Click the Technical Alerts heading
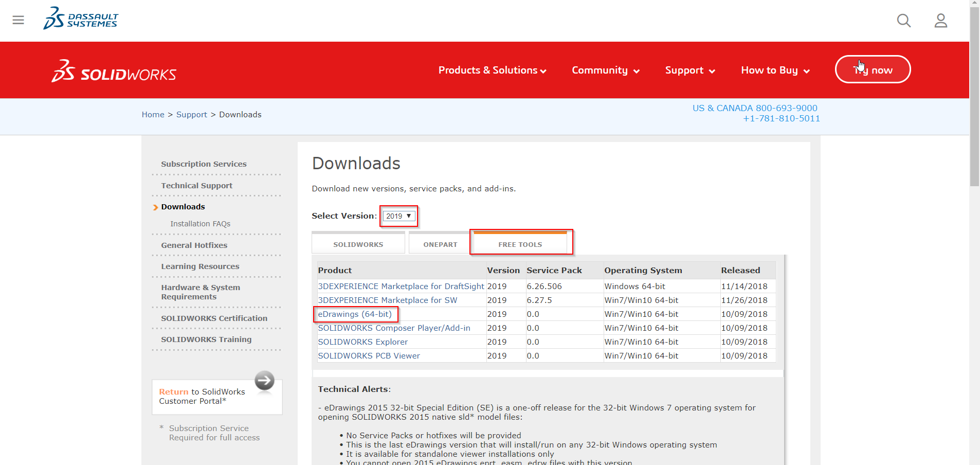 (x=354, y=389)
